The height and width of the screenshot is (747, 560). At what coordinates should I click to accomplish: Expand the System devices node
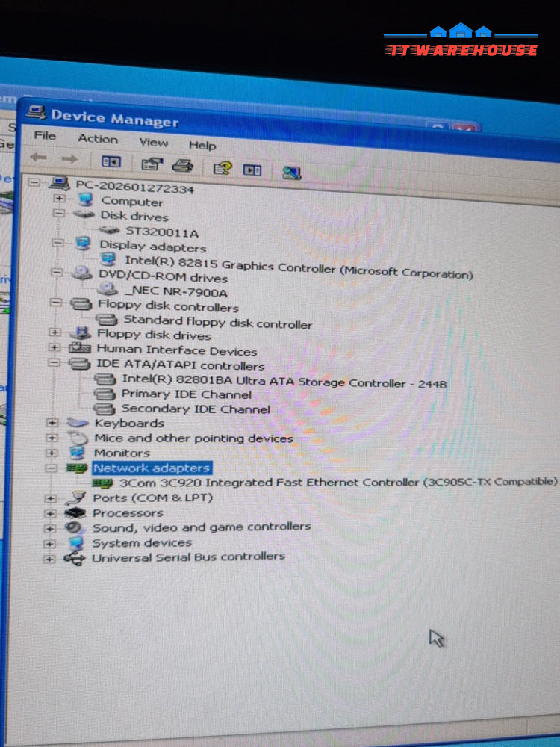(x=49, y=544)
